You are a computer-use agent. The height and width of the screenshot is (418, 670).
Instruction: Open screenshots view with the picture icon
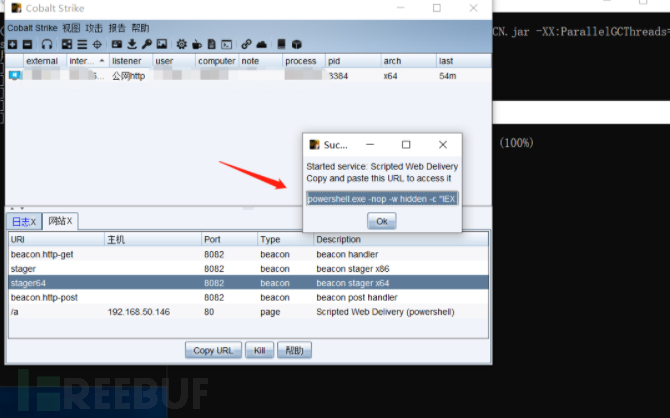coord(162,44)
